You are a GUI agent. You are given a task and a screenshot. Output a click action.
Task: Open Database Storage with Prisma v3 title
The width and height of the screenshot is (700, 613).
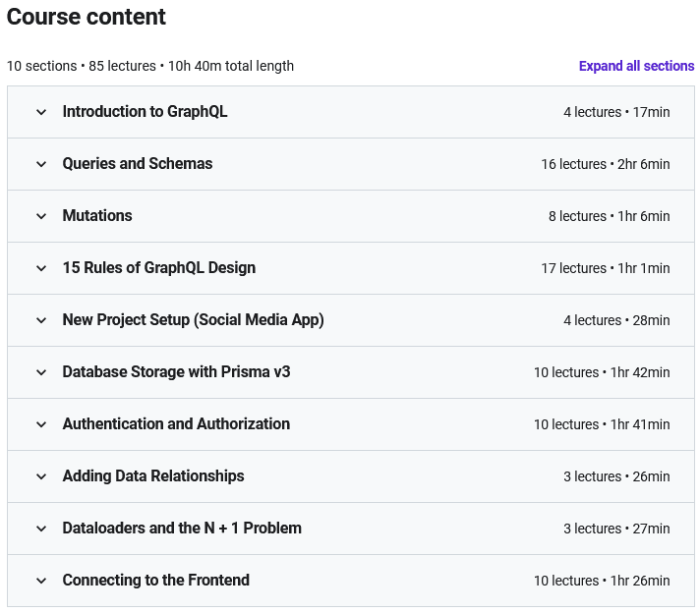(176, 372)
